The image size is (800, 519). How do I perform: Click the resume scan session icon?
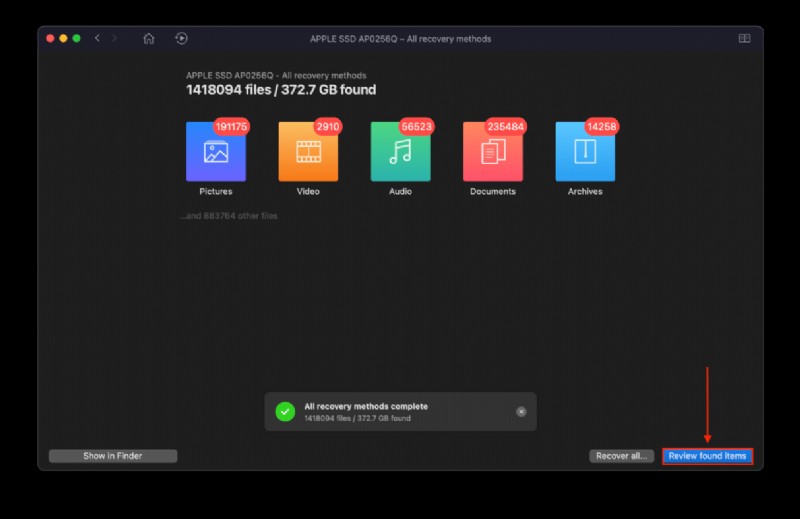[x=181, y=38]
